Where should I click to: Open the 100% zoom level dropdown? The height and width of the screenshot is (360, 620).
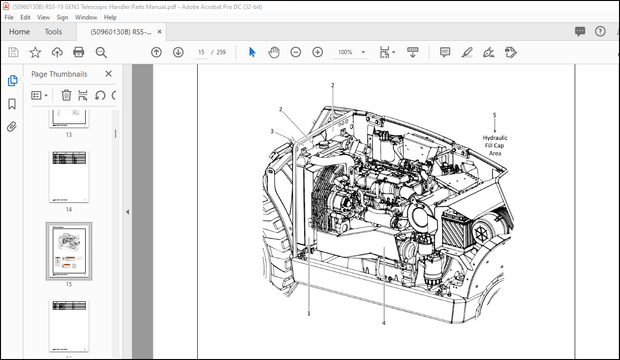tap(351, 52)
